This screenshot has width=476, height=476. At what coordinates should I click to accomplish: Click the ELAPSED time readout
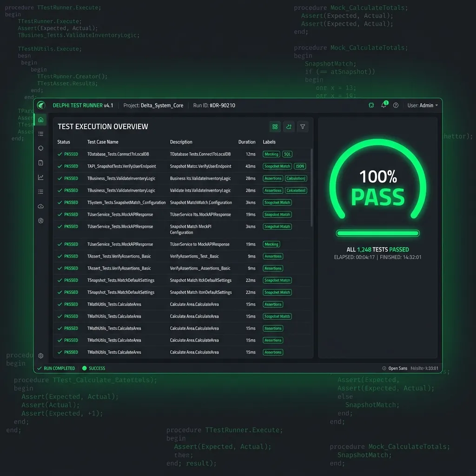354,257
